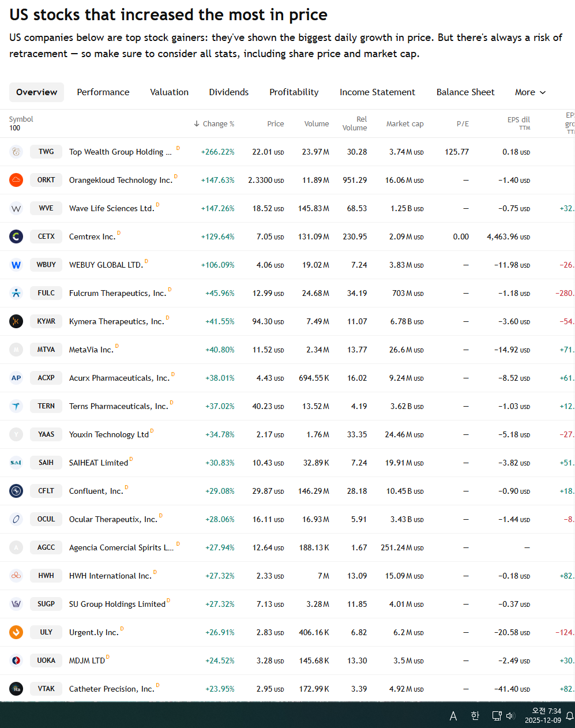Image resolution: width=575 pixels, height=728 pixels.
Task: Toggle the A input mode indicator
Action: point(453,716)
